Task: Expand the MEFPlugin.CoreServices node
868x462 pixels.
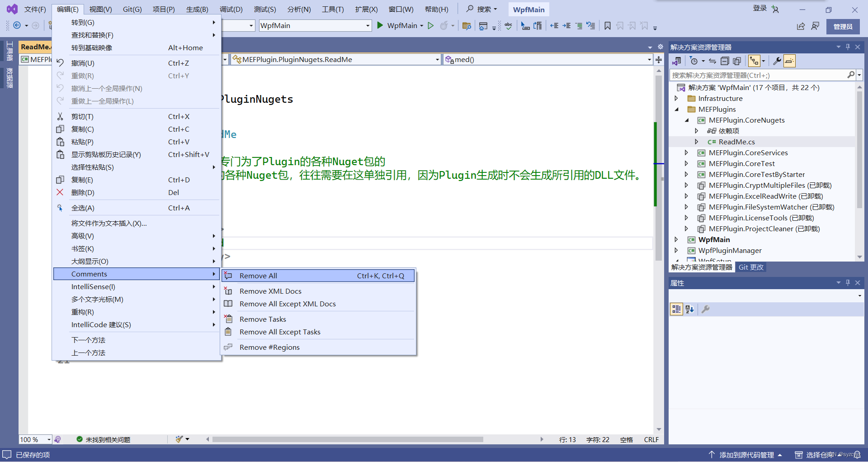Action: tap(686, 152)
